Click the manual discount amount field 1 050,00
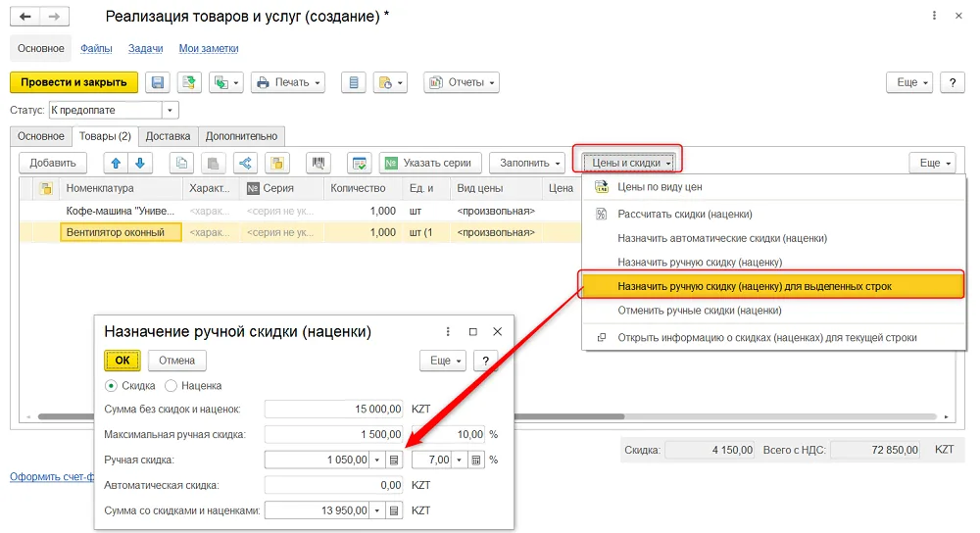This screenshot has height=533, width=980. (x=317, y=460)
